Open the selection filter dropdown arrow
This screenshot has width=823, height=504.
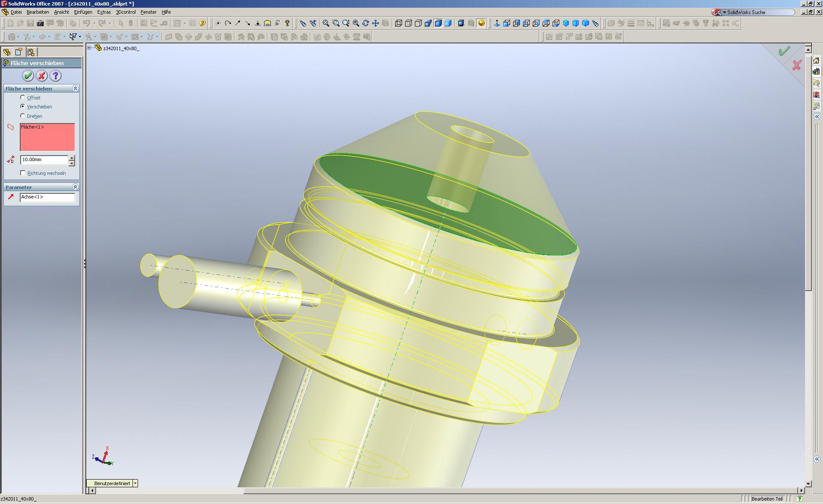[80, 37]
